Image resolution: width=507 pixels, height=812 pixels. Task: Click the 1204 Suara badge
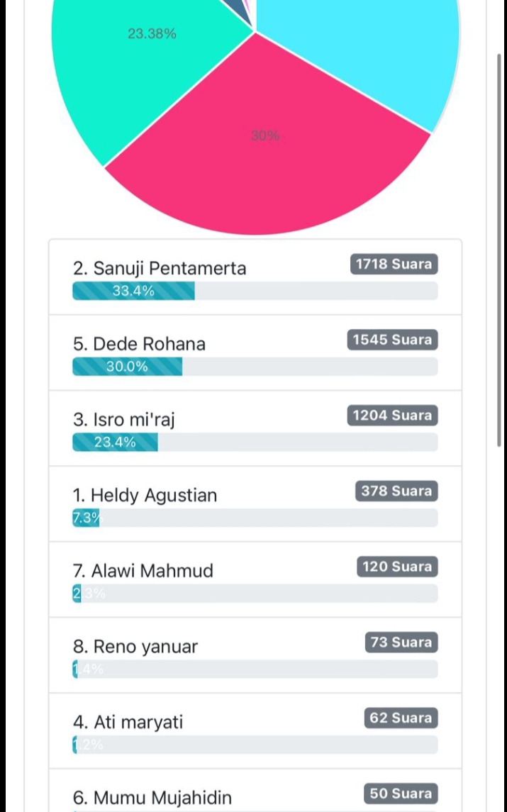(392, 416)
